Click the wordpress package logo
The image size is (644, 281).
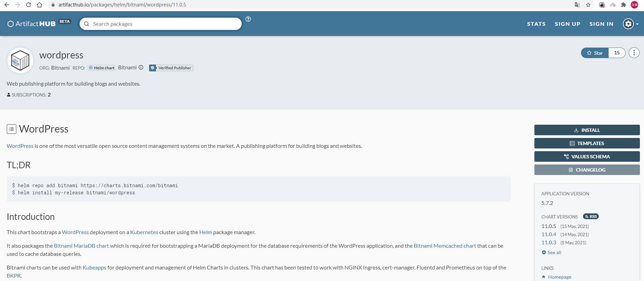[x=20, y=60]
